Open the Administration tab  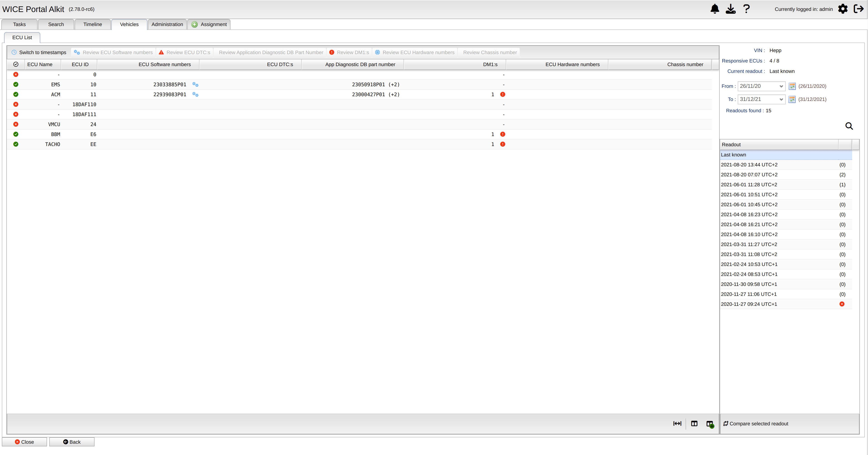click(x=167, y=24)
